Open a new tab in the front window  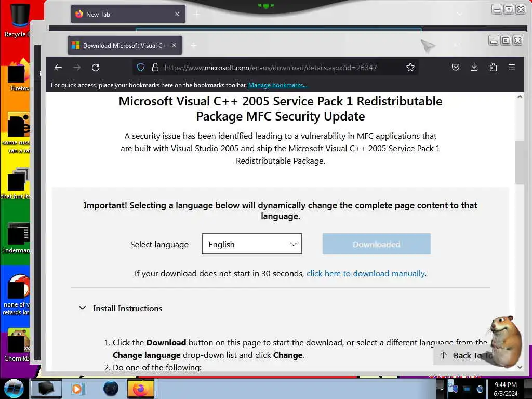point(194,46)
